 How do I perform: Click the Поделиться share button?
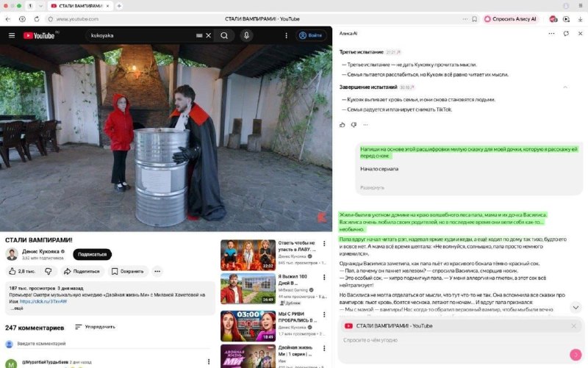point(82,271)
